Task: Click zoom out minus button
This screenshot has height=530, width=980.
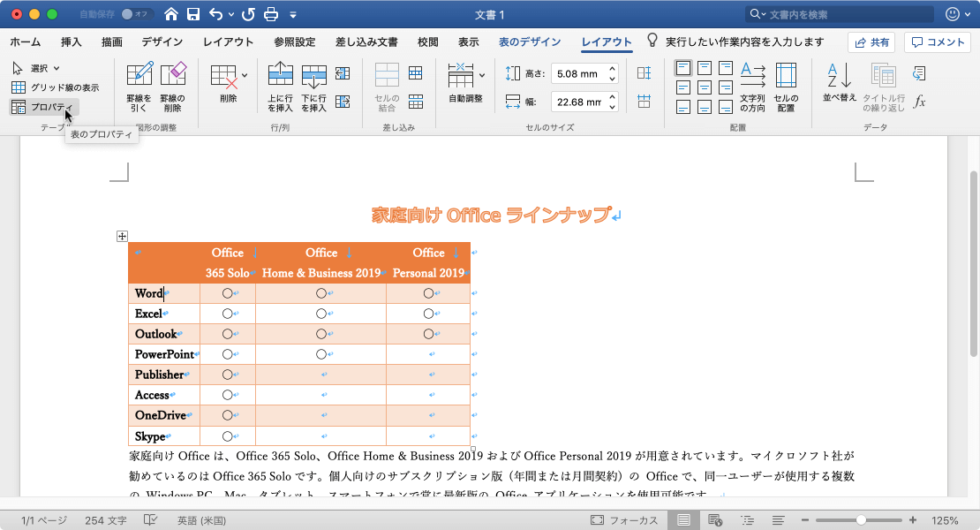Action: [805, 520]
